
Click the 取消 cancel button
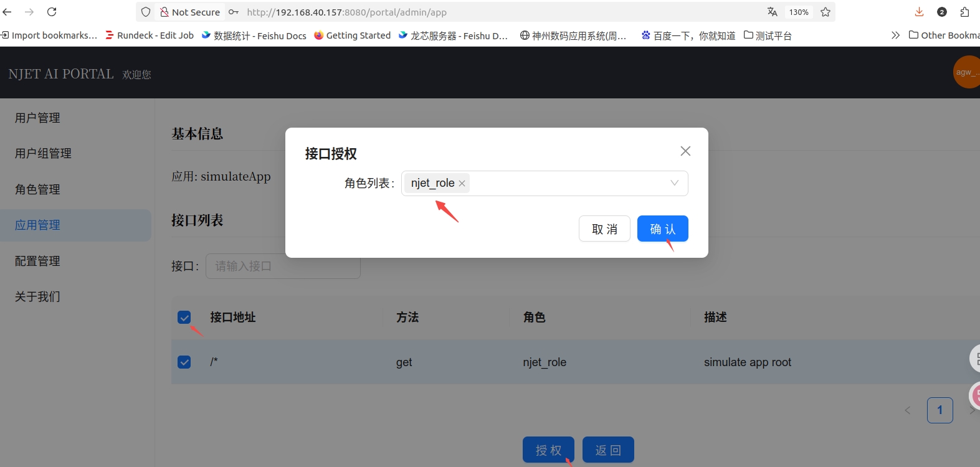click(604, 229)
